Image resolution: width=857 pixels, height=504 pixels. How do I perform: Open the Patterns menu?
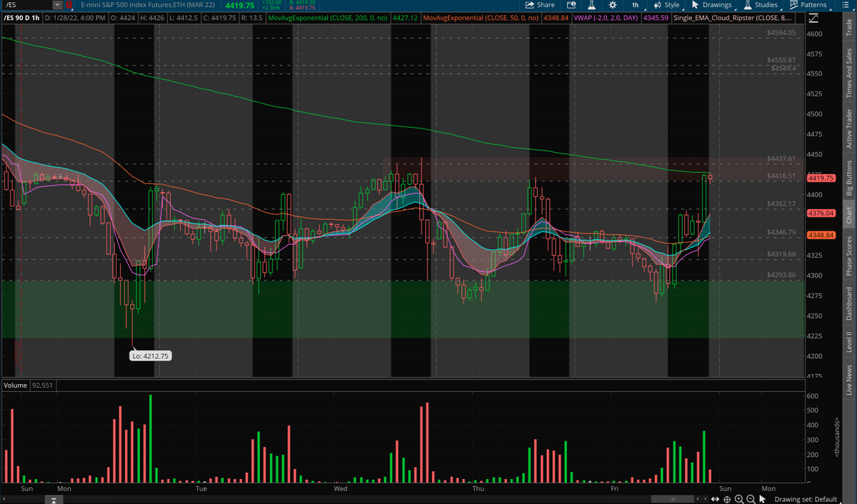coord(808,5)
